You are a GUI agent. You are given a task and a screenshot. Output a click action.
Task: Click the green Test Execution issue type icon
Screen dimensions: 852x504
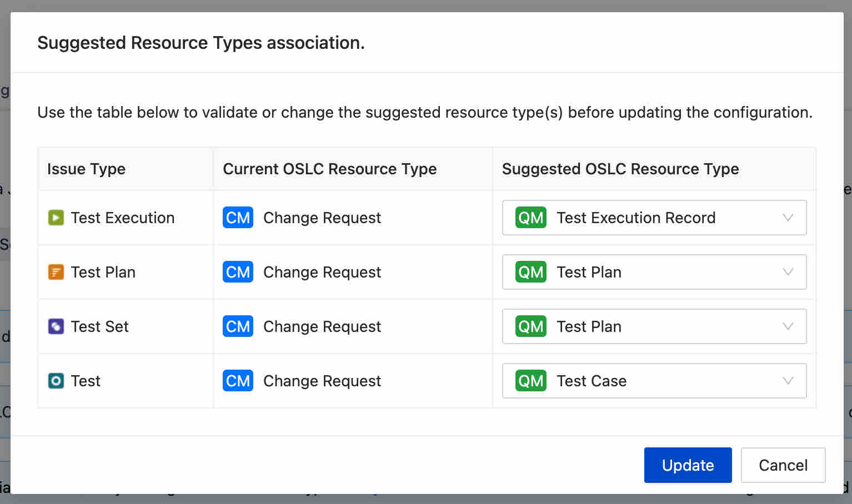56,218
